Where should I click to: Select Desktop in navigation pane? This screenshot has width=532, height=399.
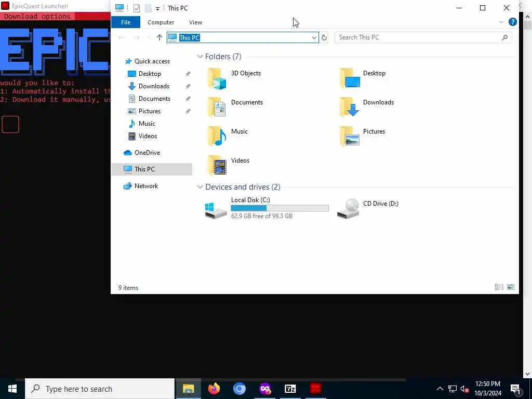point(150,74)
